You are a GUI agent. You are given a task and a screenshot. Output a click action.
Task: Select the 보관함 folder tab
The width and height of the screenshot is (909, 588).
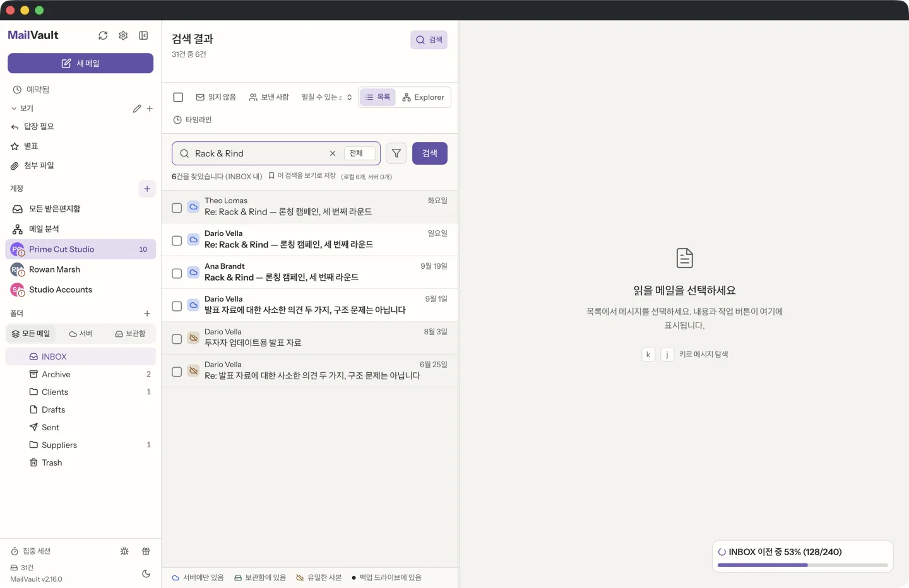pyautogui.click(x=130, y=334)
